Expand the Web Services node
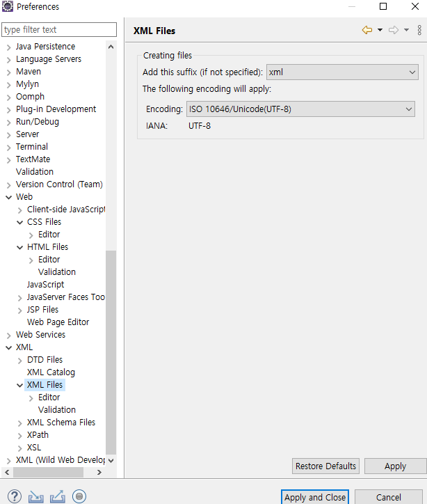 click(8, 336)
